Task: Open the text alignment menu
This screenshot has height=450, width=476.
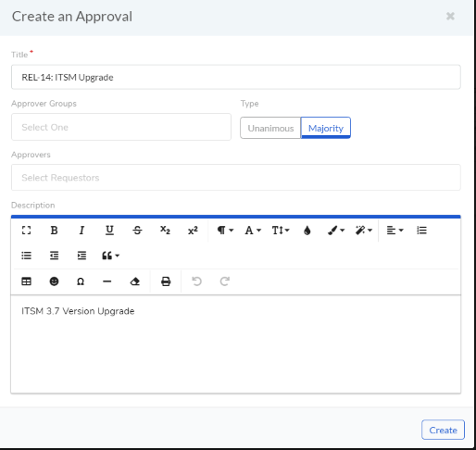Action: click(395, 231)
